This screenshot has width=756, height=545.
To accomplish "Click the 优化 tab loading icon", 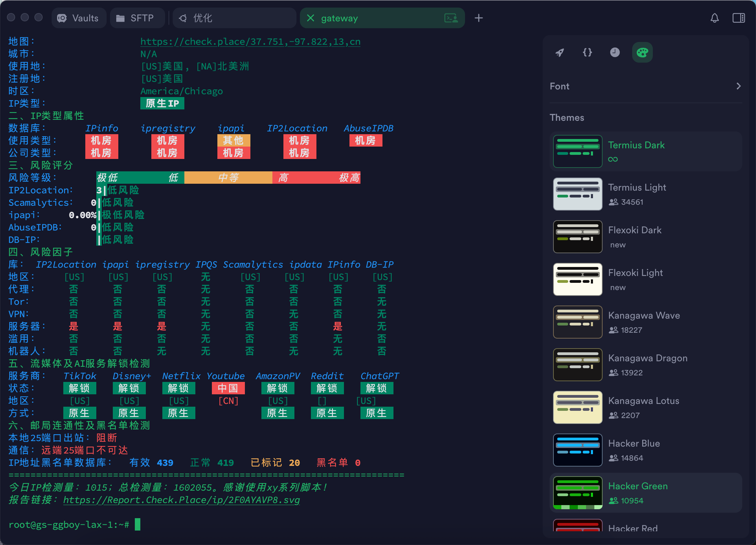I will (x=183, y=18).
